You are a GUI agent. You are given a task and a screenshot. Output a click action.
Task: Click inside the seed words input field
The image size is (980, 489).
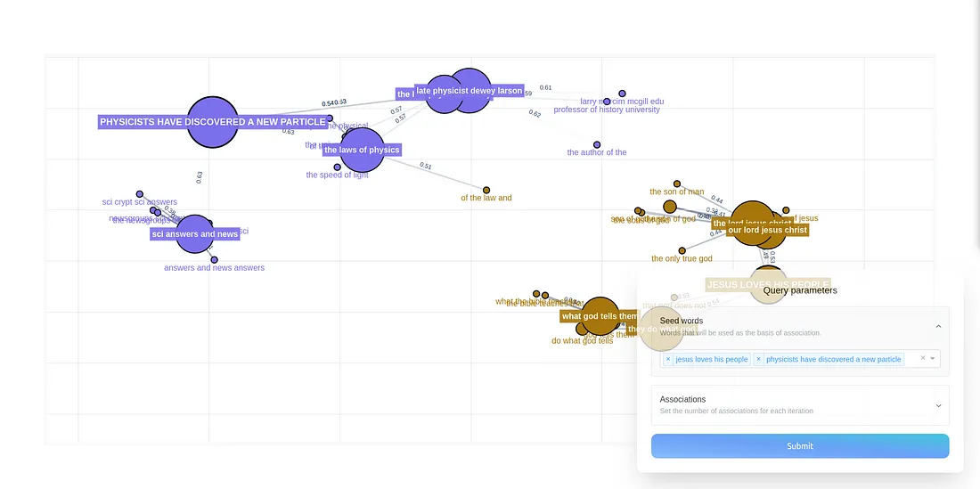coord(800,358)
